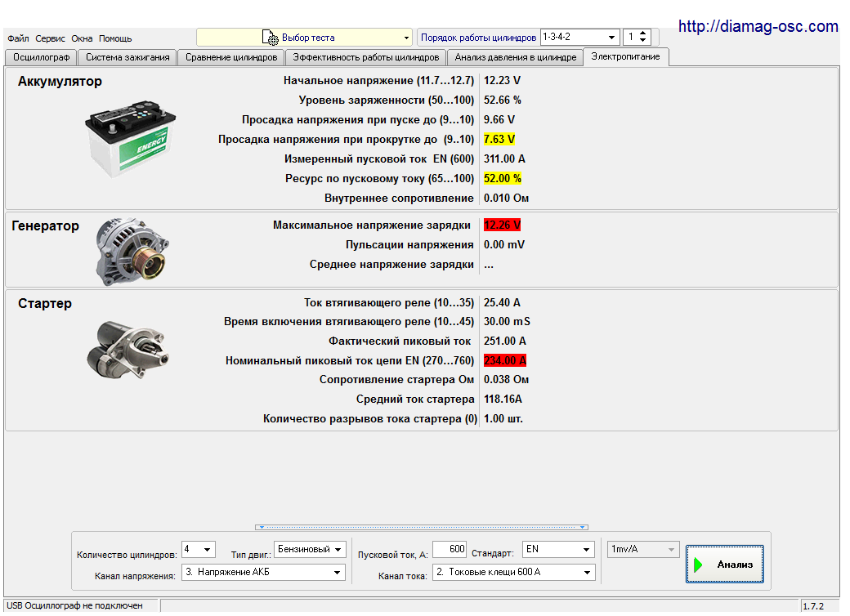Viewport: 850px width, 616px height.
Task: Click the 251.00 A actual peak current
Action: (x=505, y=341)
